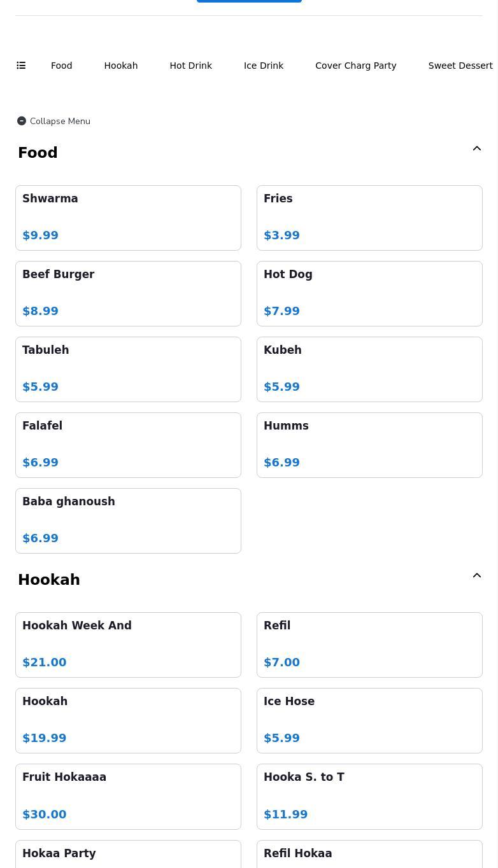Viewport: 498px width, 868px height.
Task: Navigate to the Ice Drink category
Action: click(x=263, y=66)
